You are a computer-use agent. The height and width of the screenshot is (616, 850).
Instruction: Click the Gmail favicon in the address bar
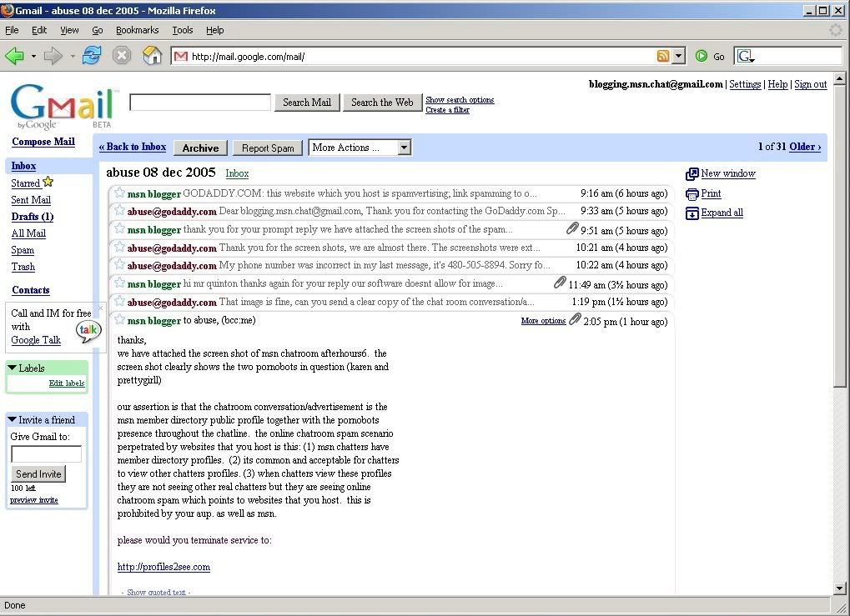point(181,57)
